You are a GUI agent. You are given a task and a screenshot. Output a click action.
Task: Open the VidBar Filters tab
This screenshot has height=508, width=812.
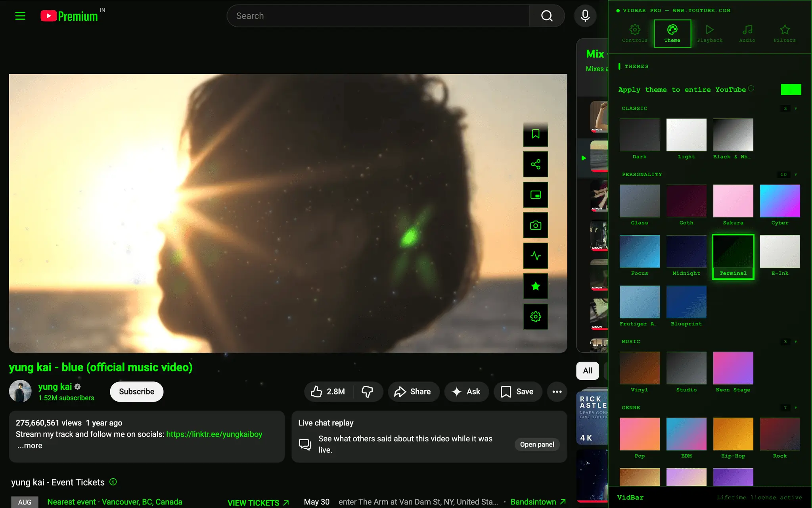[x=784, y=34]
